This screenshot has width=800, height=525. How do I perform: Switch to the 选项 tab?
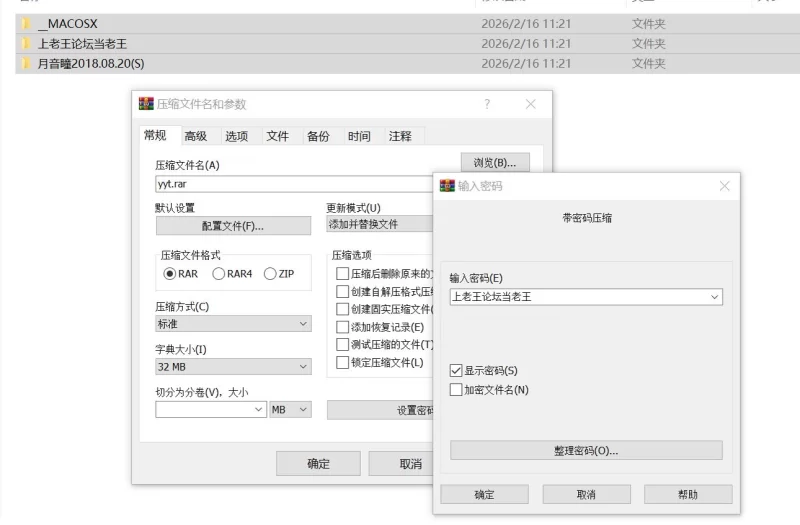pyautogui.click(x=237, y=136)
